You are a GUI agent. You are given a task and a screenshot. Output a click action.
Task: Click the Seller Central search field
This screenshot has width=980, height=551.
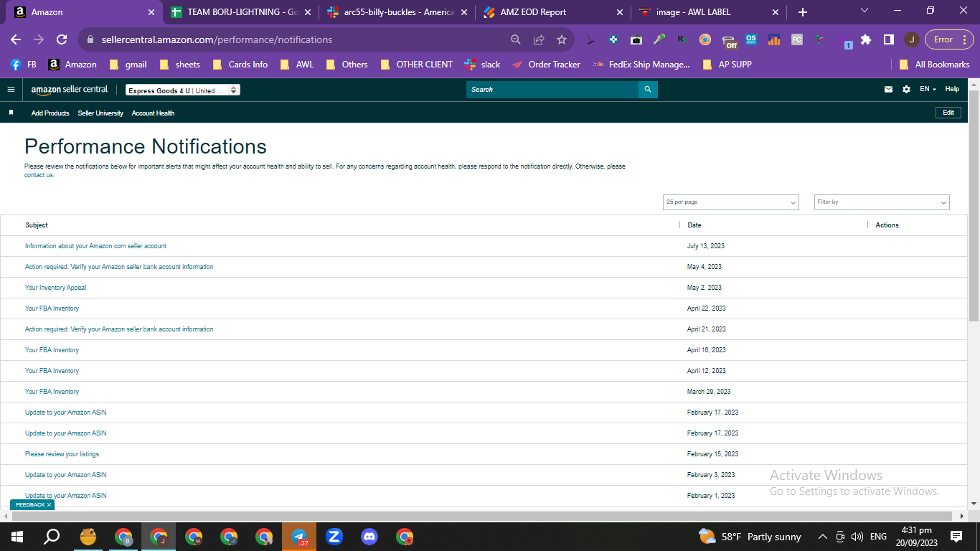pos(552,90)
